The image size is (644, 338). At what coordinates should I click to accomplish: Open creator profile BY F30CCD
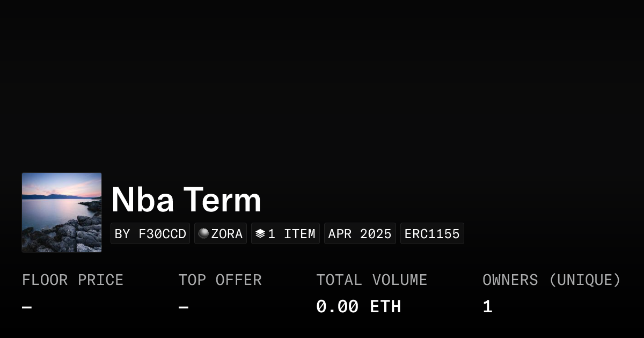(x=150, y=234)
